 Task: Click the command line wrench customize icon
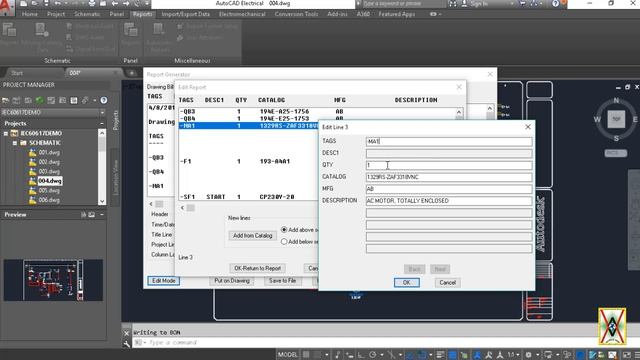[127, 344]
